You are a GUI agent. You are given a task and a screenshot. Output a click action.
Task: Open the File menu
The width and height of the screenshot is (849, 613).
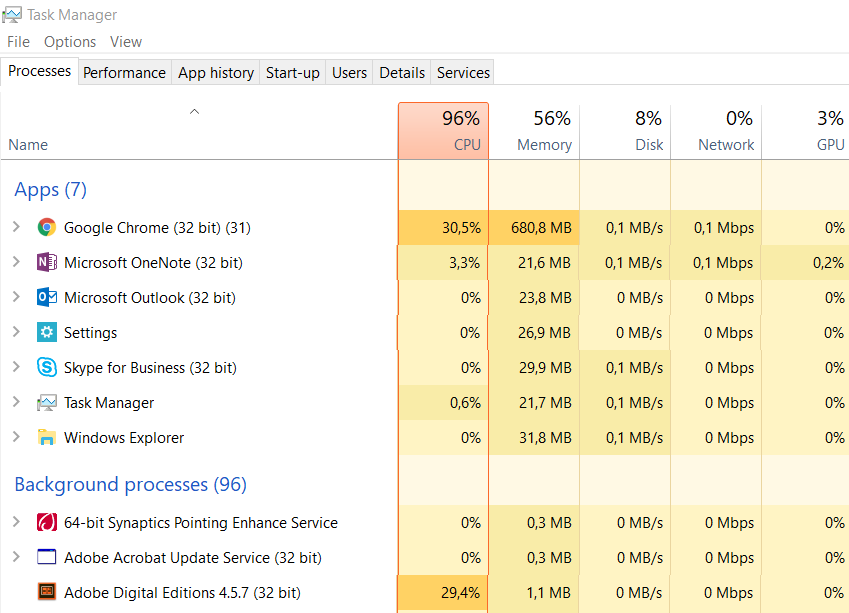[x=18, y=42]
